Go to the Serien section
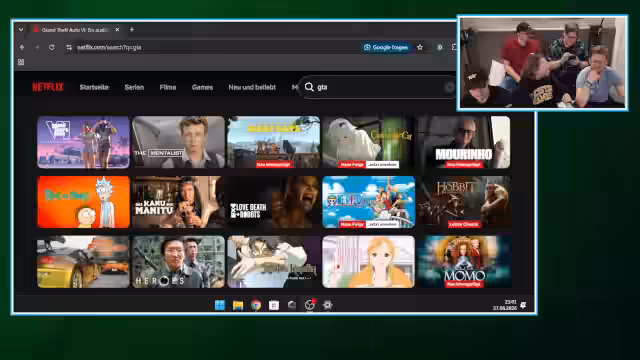The width and height of the screenshot is (640, 360). (134, 87)
